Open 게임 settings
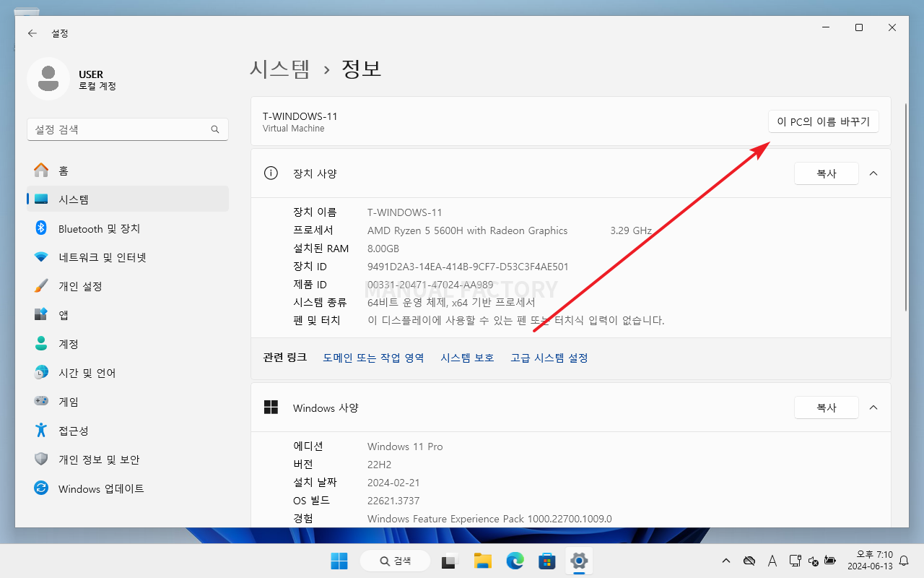 (128, 402)
